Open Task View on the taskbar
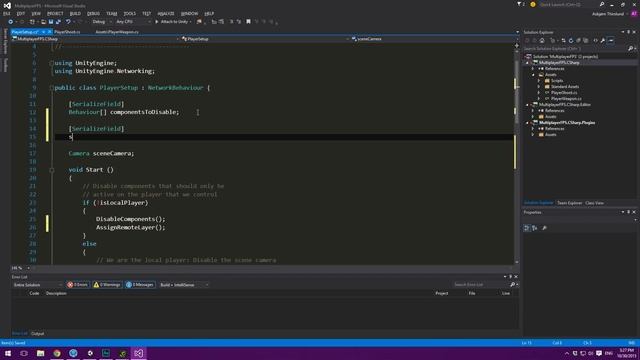The height and width of the screenshot is (360, 640). (24, 353)
